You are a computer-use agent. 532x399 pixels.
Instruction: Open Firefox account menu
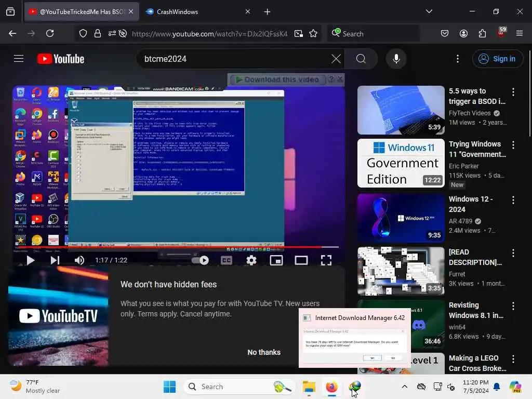point(463,33)
